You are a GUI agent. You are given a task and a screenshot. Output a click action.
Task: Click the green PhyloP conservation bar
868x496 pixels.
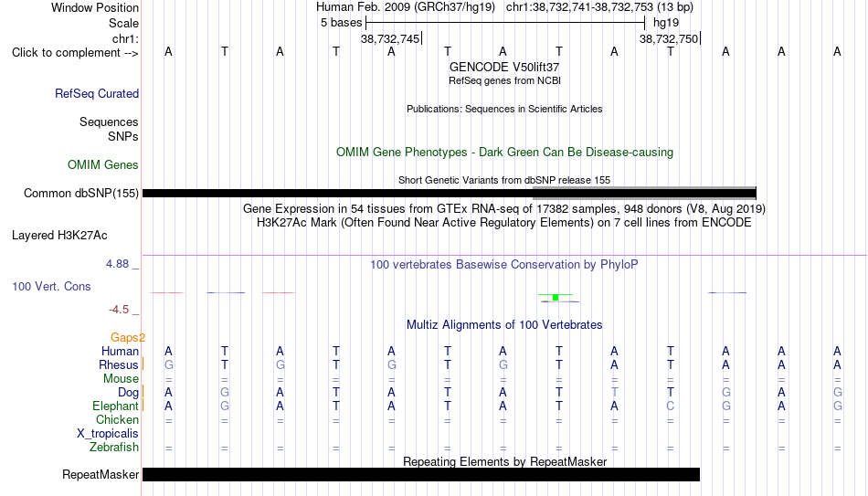pos(556,297)
